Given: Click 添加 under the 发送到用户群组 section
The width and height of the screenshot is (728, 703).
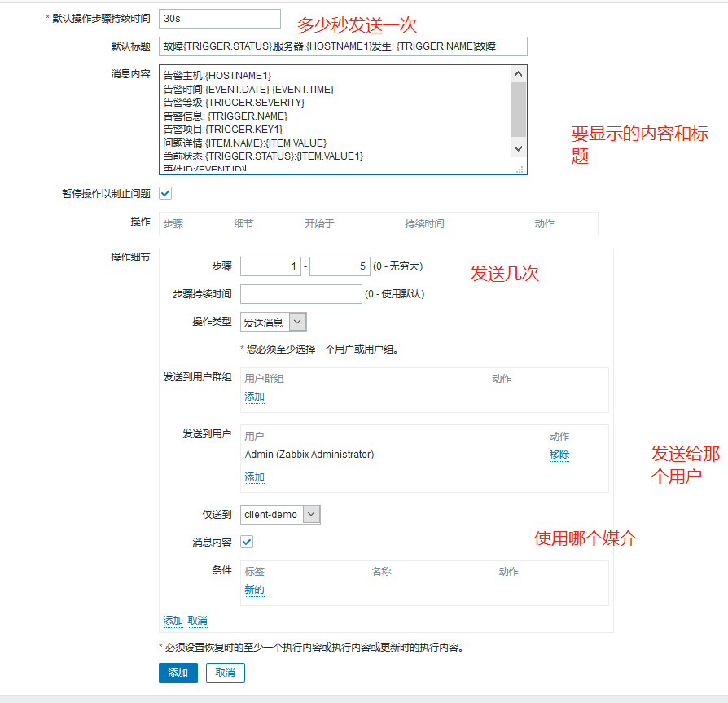Looking at the screenshot, I should pos(253,396).
